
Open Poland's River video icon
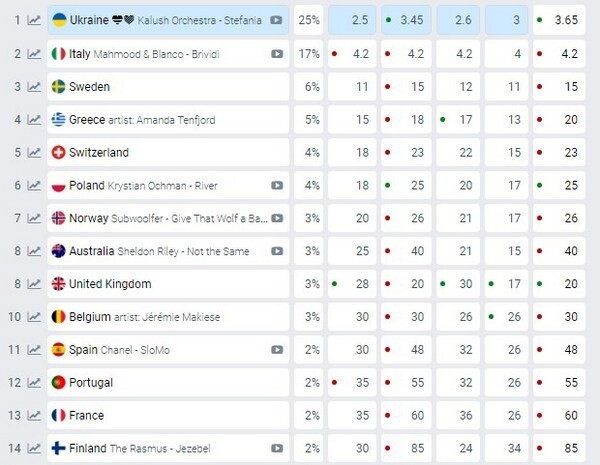click(x=277, y=186)
